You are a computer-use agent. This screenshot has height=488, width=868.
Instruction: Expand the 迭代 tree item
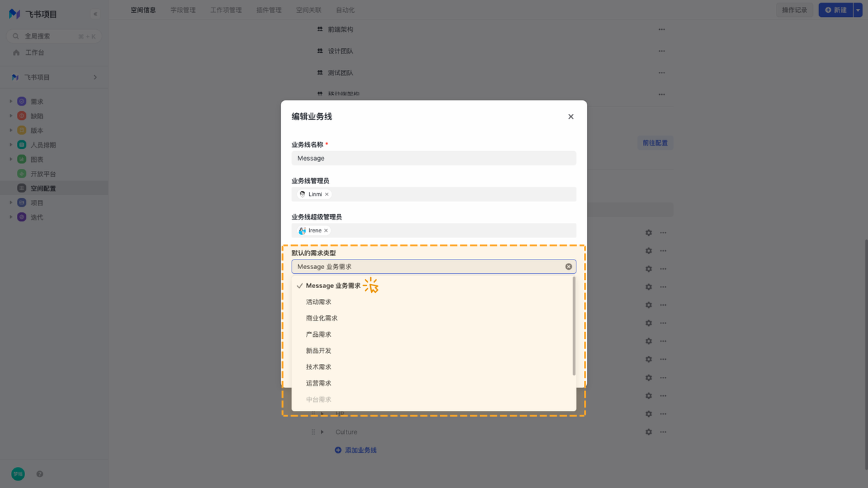click(11, 217)
